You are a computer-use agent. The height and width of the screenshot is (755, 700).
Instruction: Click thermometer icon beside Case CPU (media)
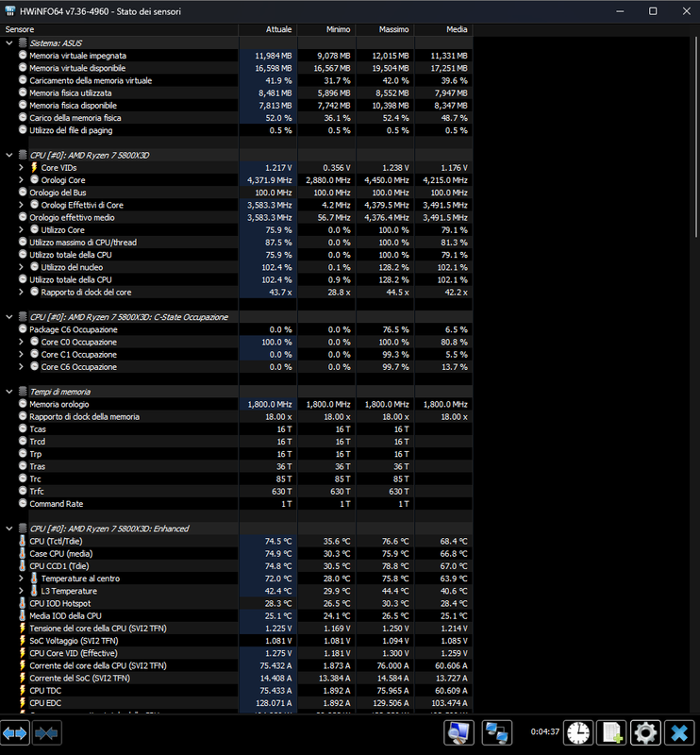click(23, 554)
